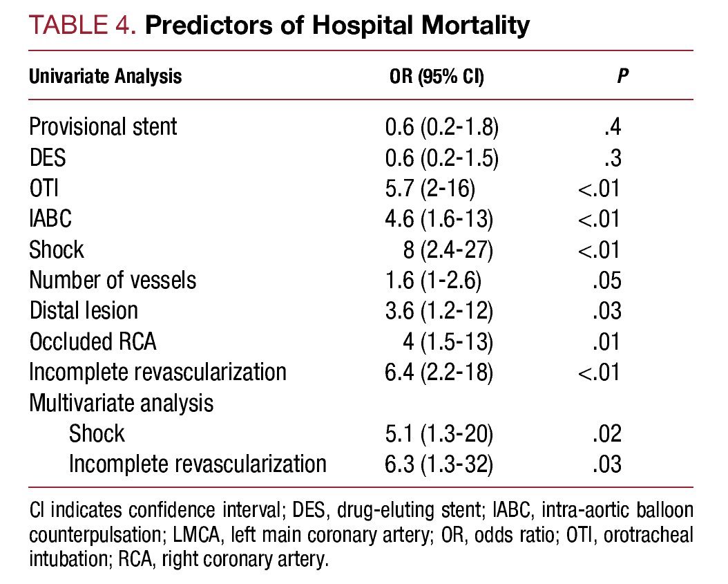This screenshot has width=728, height=584.
Task: Click the "TABLE 4. Predictors of Hospital Mortality" title
Action: point(279,26)
